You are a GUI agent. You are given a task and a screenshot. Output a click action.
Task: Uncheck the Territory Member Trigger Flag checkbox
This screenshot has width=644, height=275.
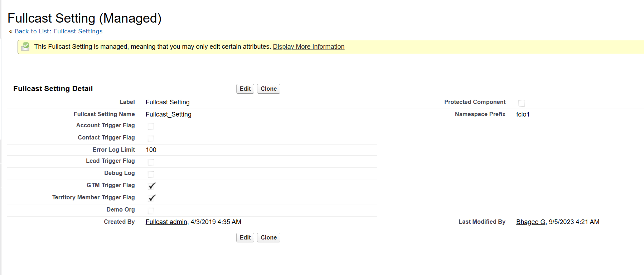pos(152,198)
